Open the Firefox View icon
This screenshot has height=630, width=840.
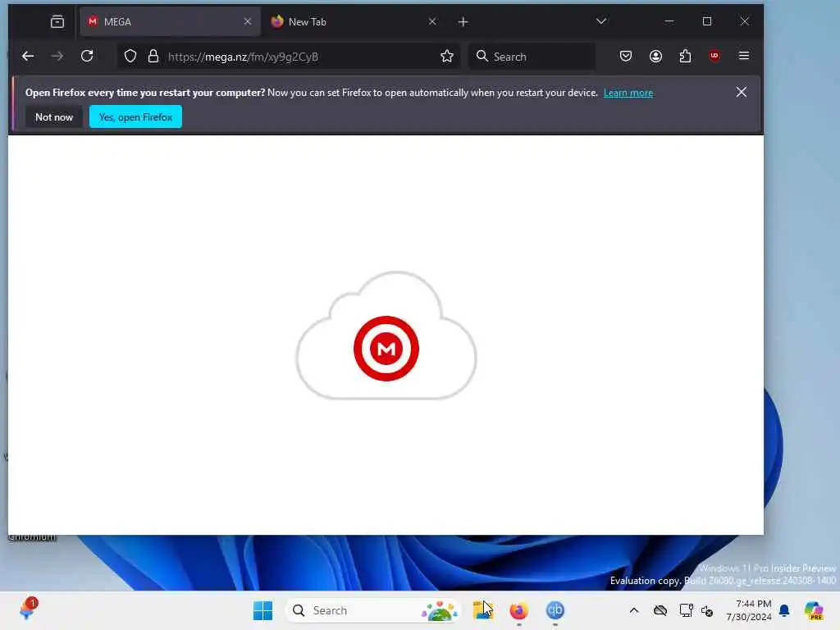(x=57, y=21)
